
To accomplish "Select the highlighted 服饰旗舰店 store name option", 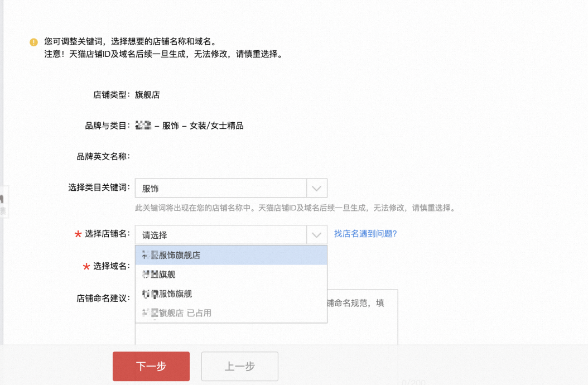I will tap(184, 255).
